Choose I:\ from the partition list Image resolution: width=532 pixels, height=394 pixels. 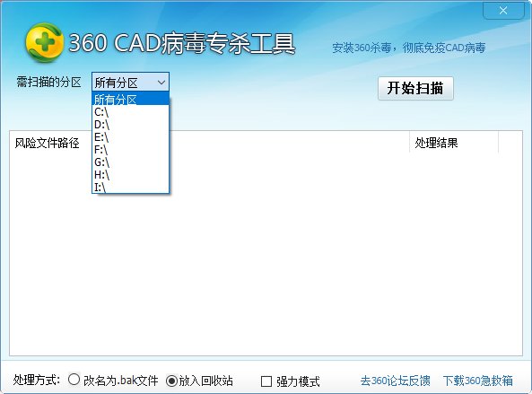tap(130, 187)
